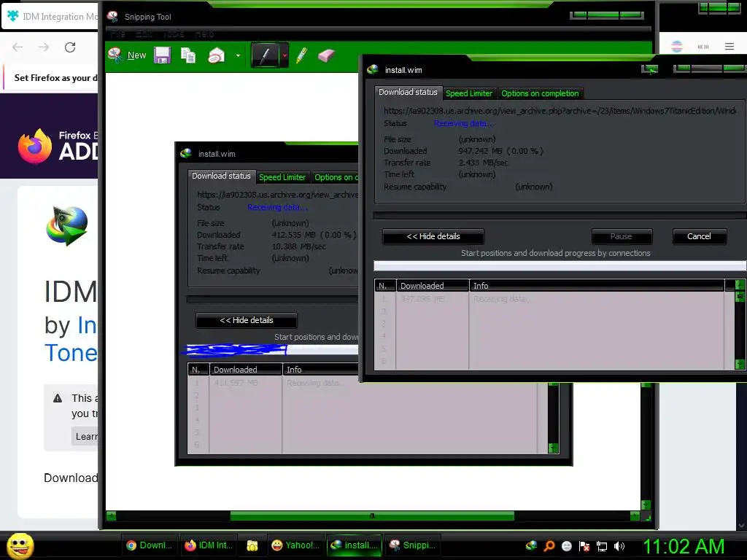
Task: Click the Learn button in Firefox warning box
Action: (x=85, y=437)
